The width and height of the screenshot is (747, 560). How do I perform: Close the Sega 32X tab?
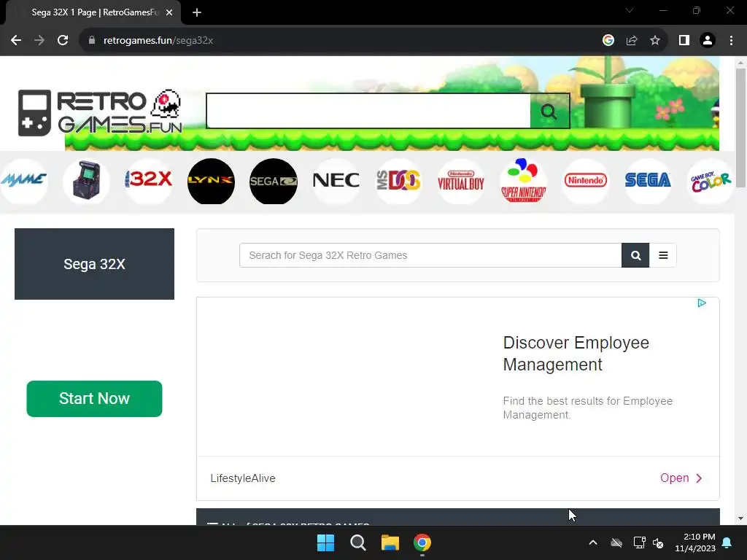coord(169,12)
